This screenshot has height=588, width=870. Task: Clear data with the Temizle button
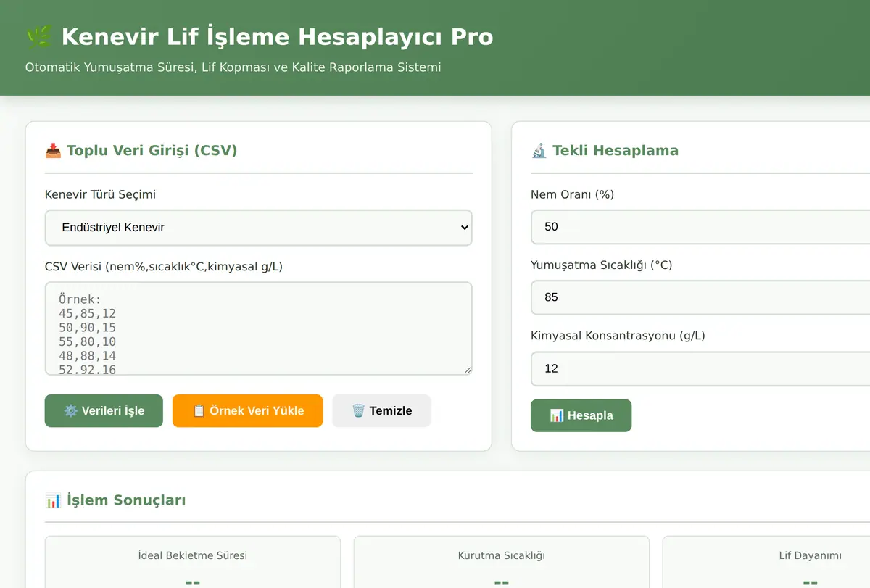click(381, 410)
